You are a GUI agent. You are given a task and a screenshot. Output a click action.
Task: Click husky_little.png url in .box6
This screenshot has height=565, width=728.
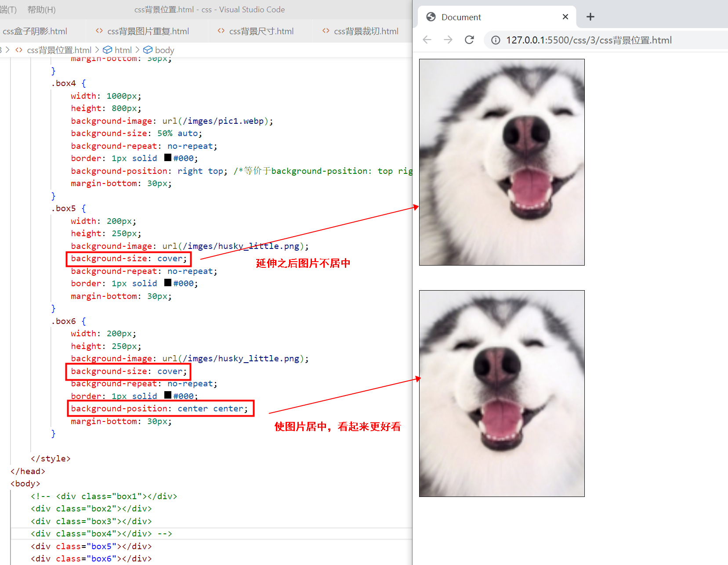[235, 359]
